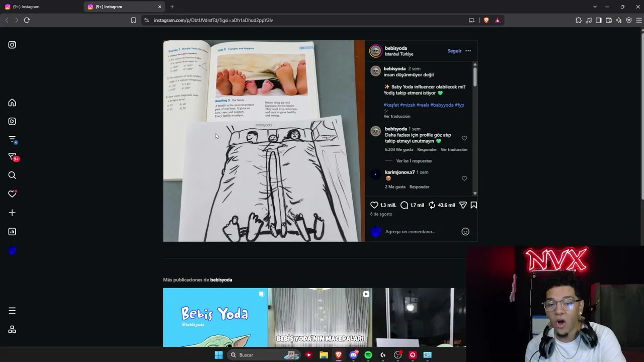This screenshot has height=362, width=644.
Task: Open Instagram search from the sidebar
Action: [12, 175]
